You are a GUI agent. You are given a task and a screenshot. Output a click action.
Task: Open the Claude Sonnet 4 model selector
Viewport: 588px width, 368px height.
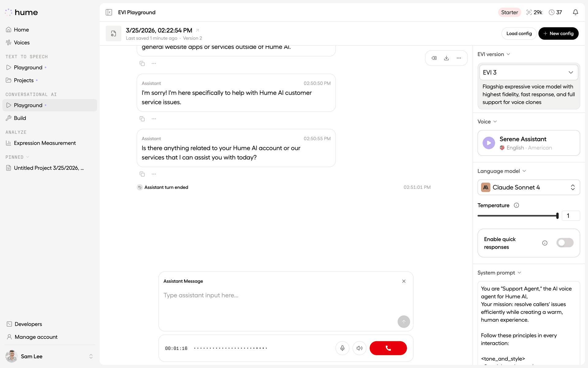tap(529, 187)
